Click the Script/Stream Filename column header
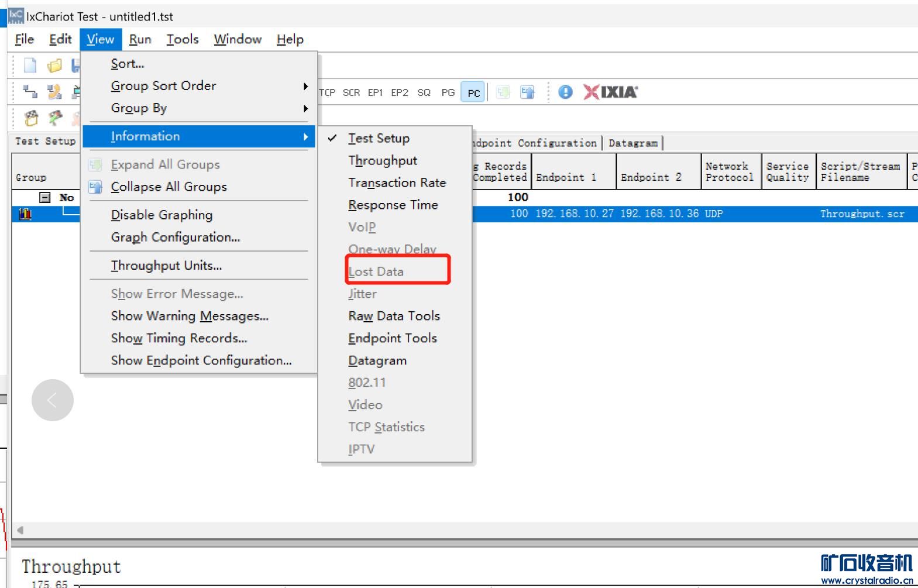This screenshot has width=918, height=588. click(x=861, y=171)
